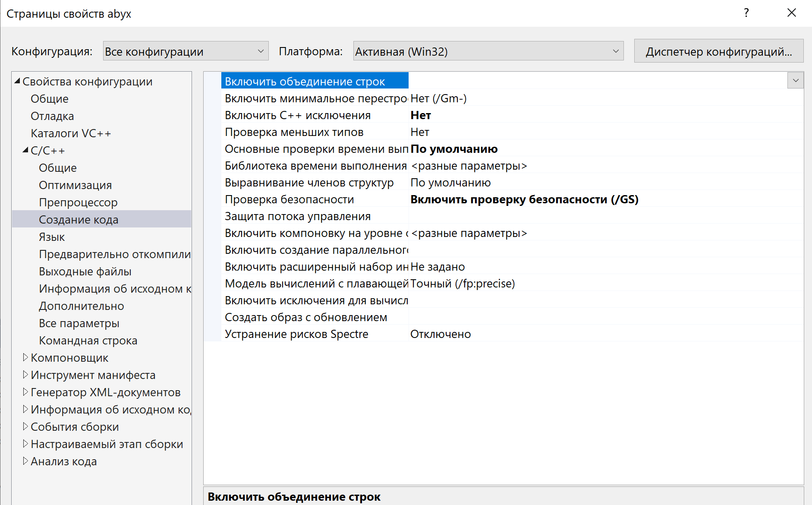Select the Препроцессор page

point(78,202)
